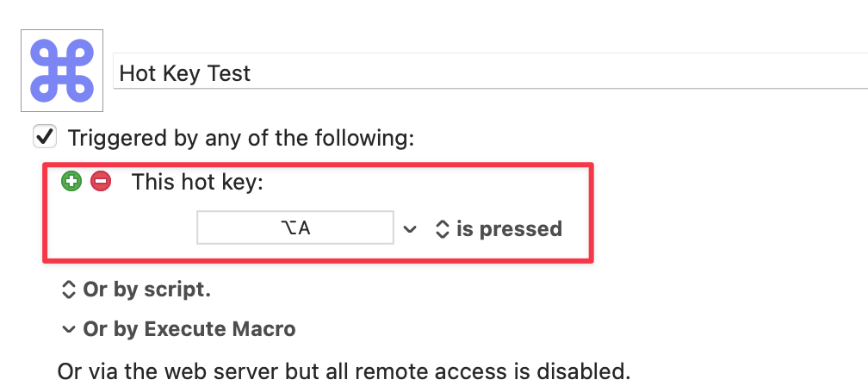Viewport: 868px width, 386px height.
Task: Click empty area right of 'Hot Key Test'
Action: 560,73
